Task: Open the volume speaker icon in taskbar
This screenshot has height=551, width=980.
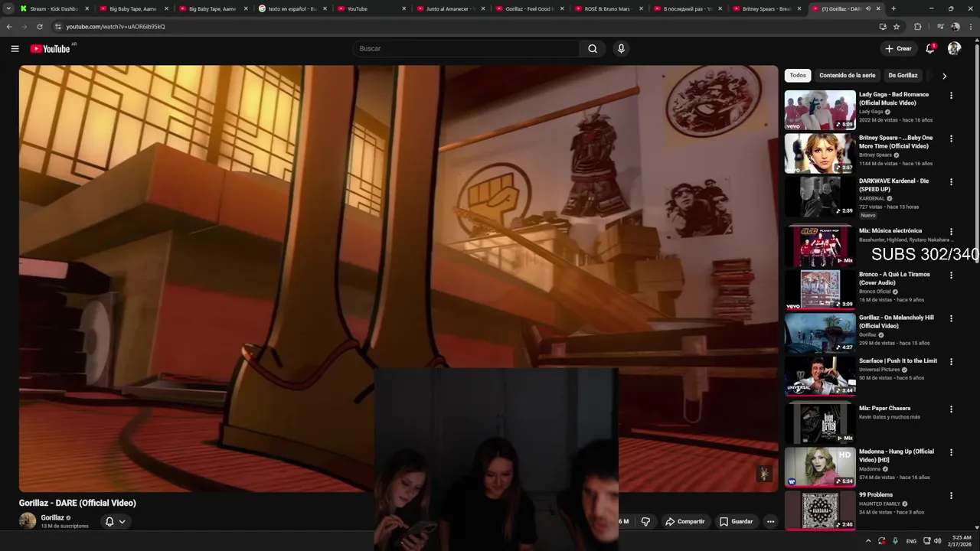Action: [938, 541]
